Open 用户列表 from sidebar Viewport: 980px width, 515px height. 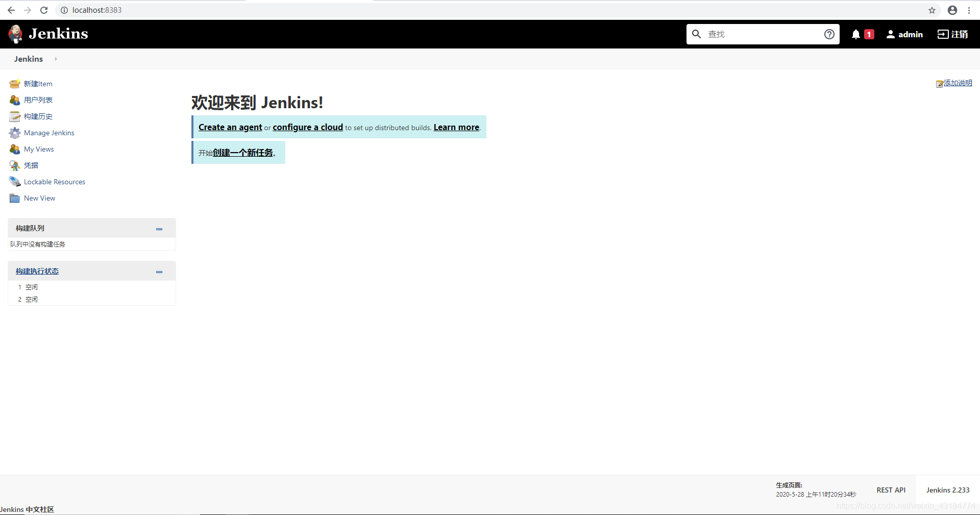[38, 100]
